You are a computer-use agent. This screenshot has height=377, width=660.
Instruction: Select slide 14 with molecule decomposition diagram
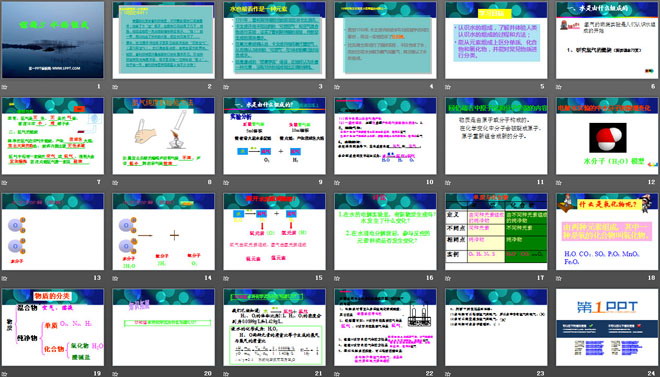pos(164,231)
